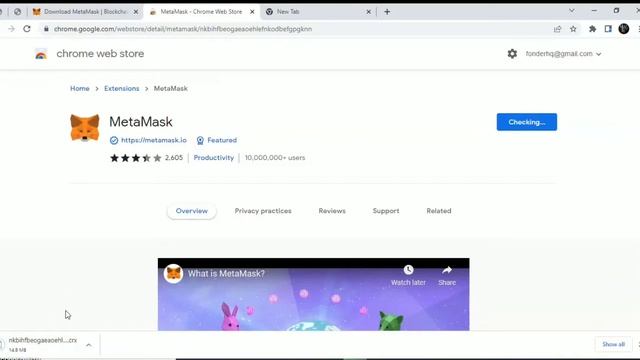Click the MetaMask fox extension icon
The width and height of the screenshot is (640, 360).
click(84, 128)
